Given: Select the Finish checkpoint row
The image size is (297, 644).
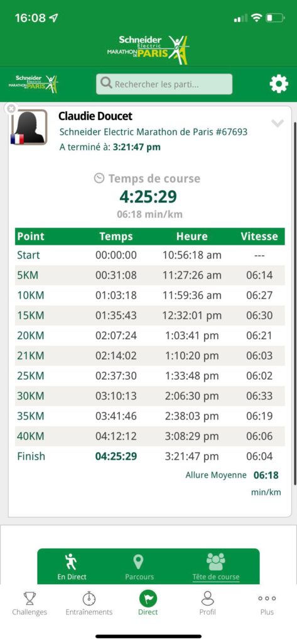Looking at the screenshot, I should (149, 457).
